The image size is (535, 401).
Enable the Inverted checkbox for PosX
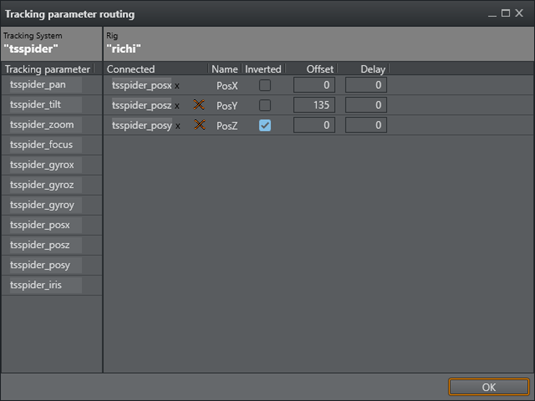click(x=265, y=85)
